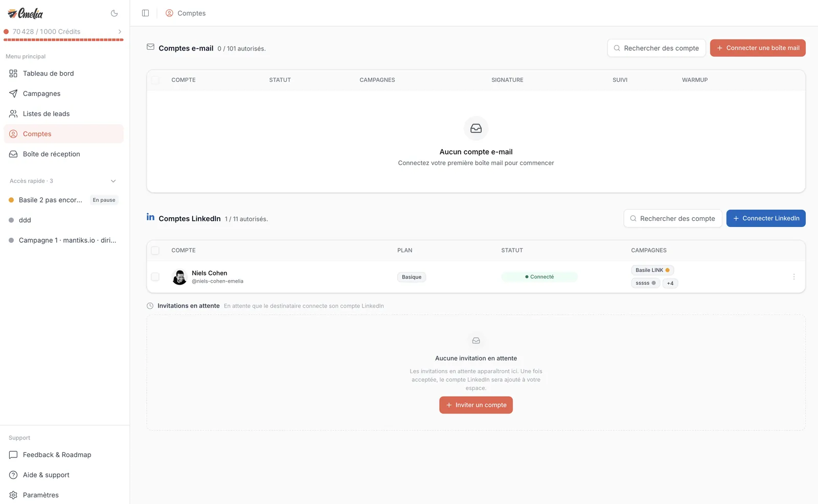Click the Comptes breadcrumb icon
Screen dimensions: 818x504
[x=169, y=13]
